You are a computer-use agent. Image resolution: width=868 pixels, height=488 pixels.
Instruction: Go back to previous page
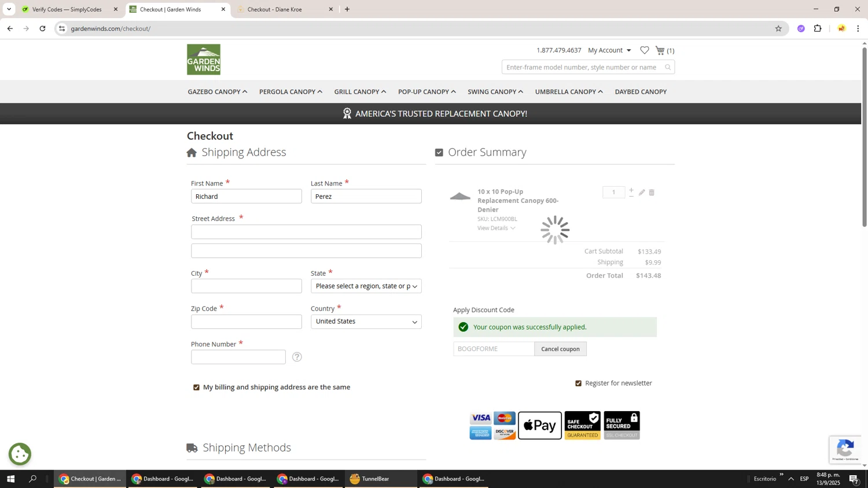click(x=10, y=28)
